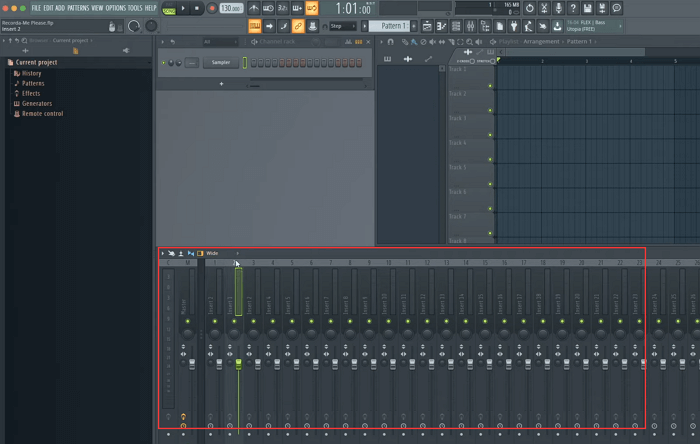This screenshot has width=700, height=444.
Task: Toggle the playlist magnet snap icon
Action: coord(391,42)
